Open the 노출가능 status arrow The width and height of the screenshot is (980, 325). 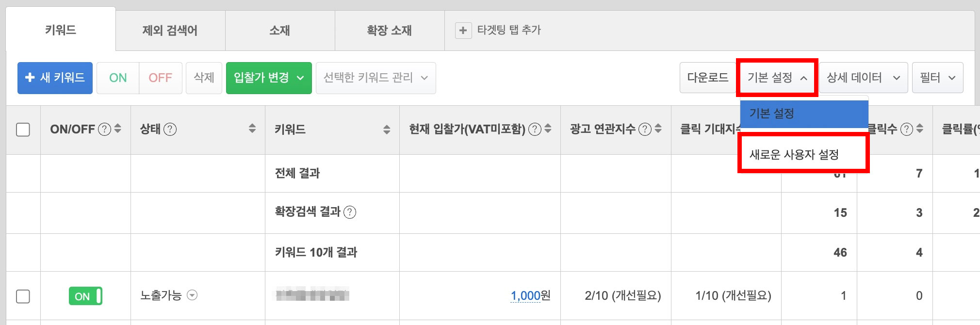(x=193, y=295)
